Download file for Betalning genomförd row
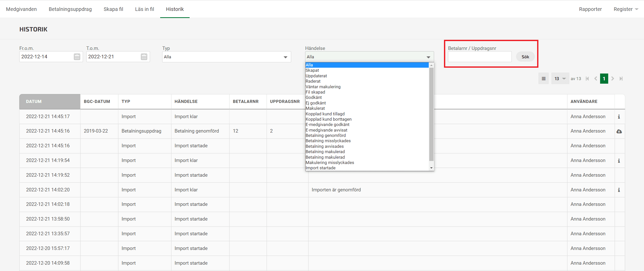The image size is (644, 271). [619, 131]
